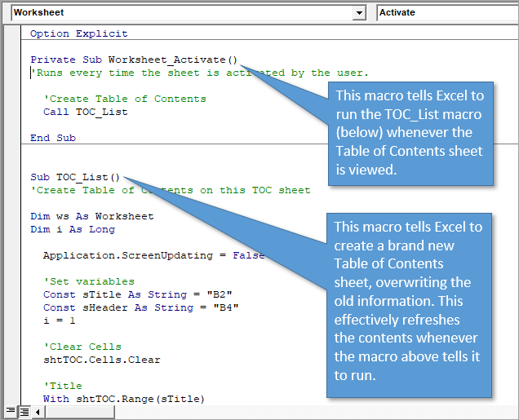Click the 'i = 1' line
The image size is (519, 420).
(x=60, y=321)
